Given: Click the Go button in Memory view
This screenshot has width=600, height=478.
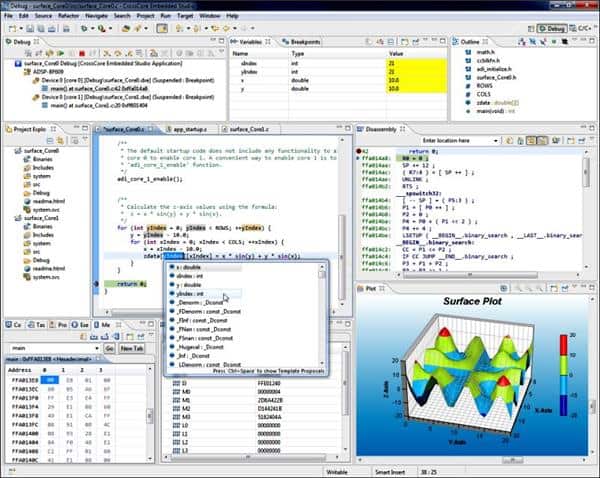Looking at the screenshot, I should pos(109,348).
